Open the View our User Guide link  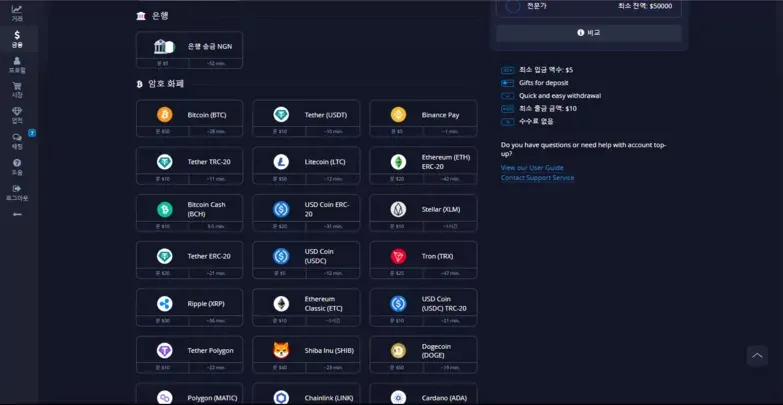(x=532, y=168)
